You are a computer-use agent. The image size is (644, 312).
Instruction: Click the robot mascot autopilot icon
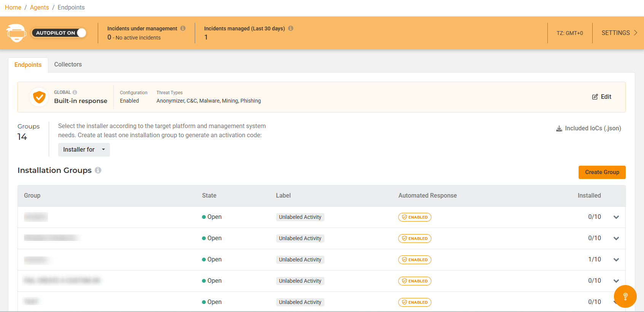tap(16, 33)
